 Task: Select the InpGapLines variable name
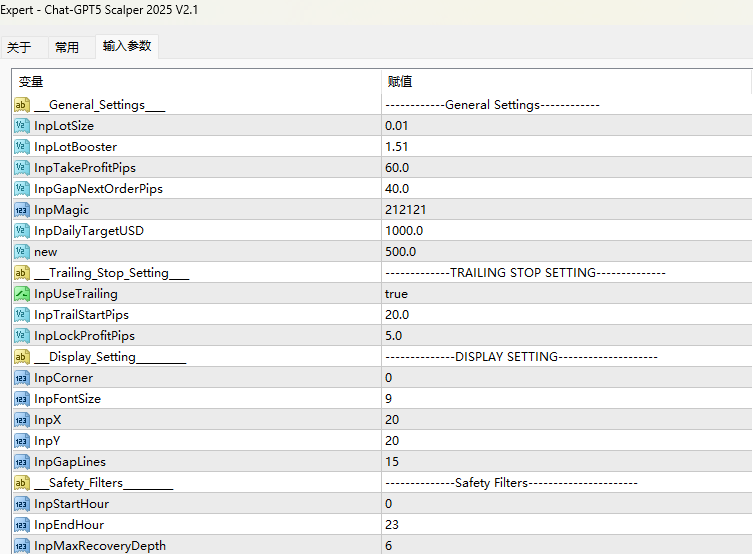(x=70, y=462)
